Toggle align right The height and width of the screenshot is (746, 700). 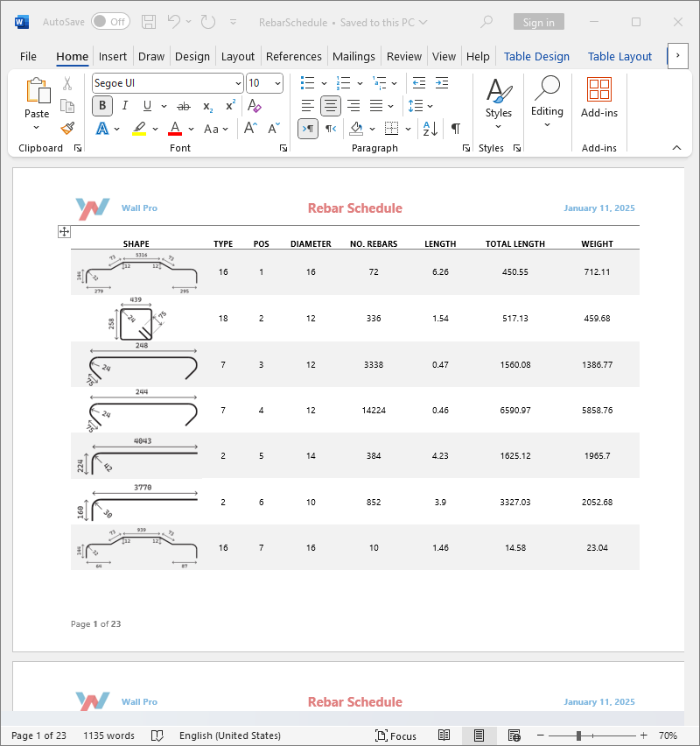click(x=353, y=106)
